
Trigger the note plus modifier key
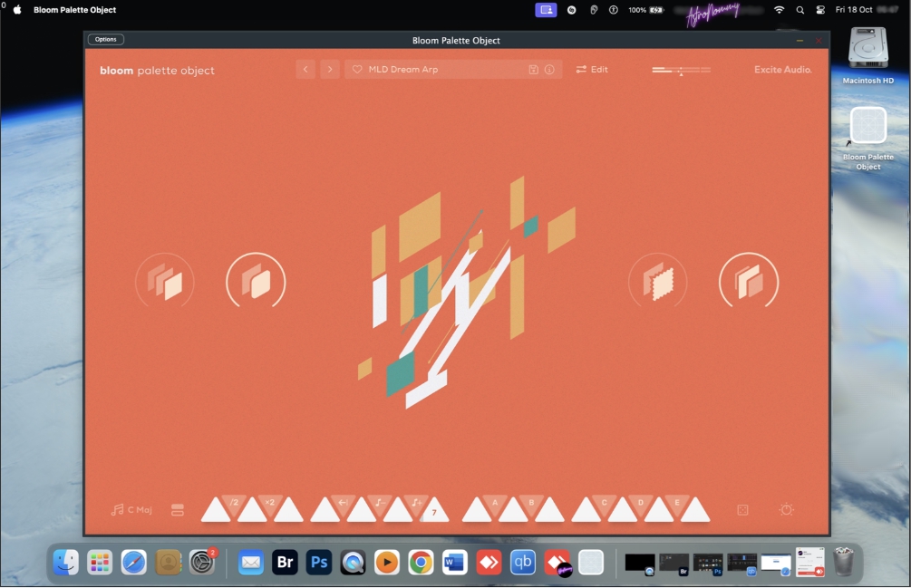(x=416, y=503)
